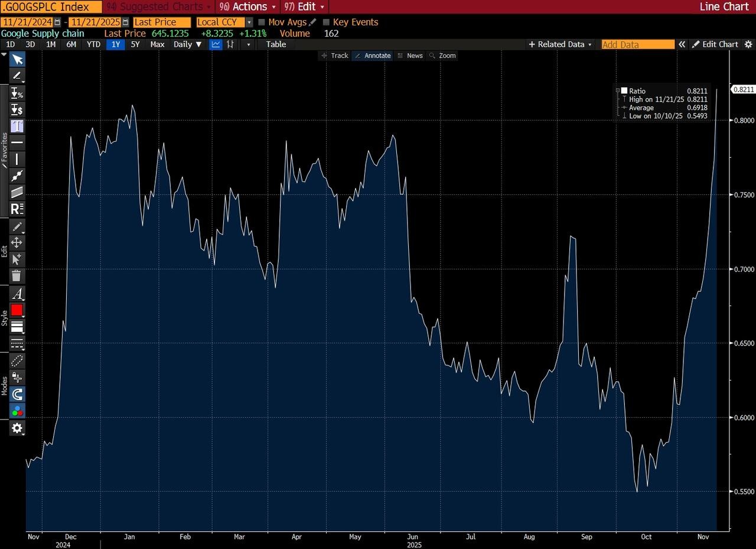Screen dimensions: 756x549
Task: Open the Daily periodicity dropdown
Action: click(187, 44)
